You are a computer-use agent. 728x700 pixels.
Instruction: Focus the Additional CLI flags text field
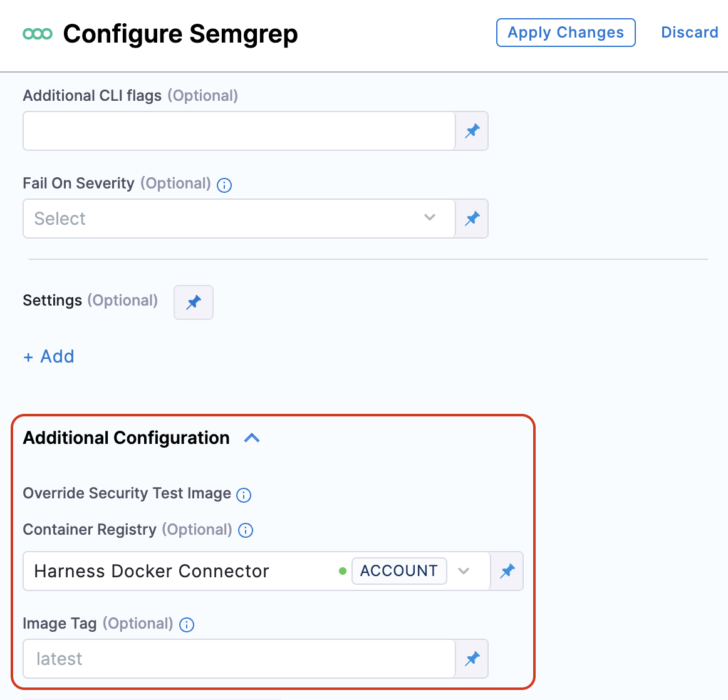click(x=239, y=131)
